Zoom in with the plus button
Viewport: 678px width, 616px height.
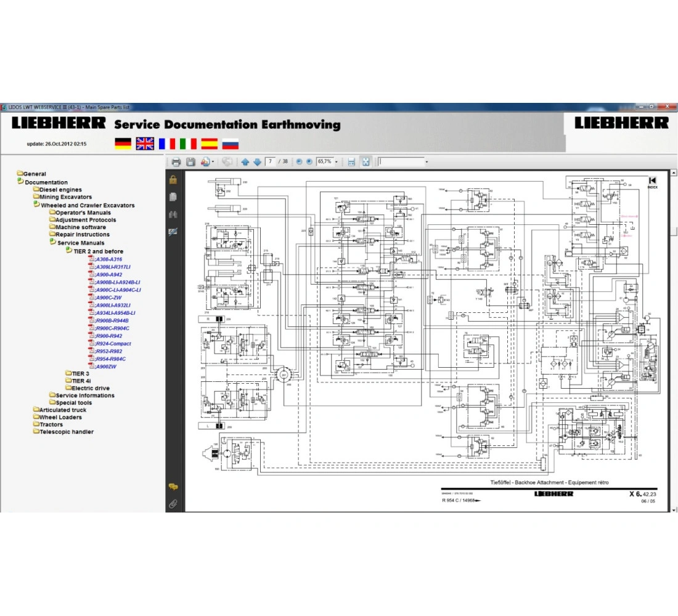coord(309,161)
